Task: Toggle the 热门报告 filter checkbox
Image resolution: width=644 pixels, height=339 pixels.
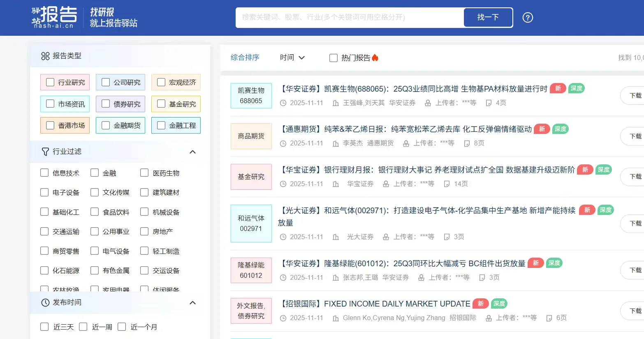Action: point(333,58)
